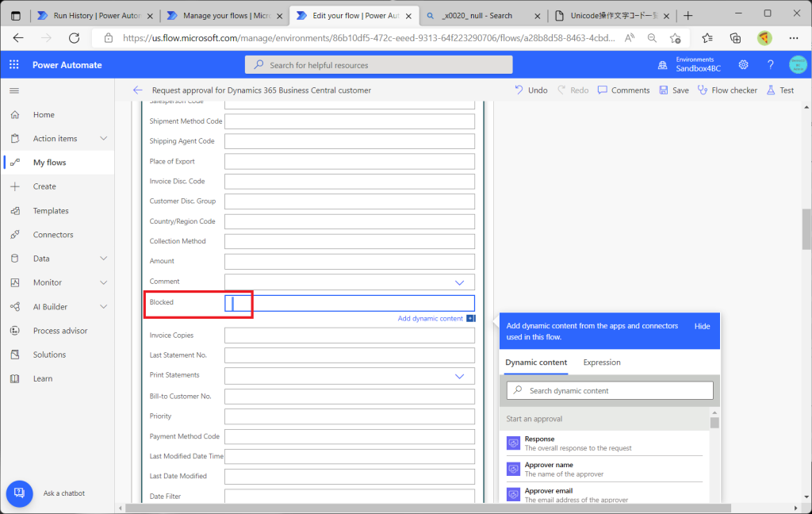Go back using flow editor back arrow
Image resolution: width=812 pixels, height=514 pixels.
coord(137,90)
